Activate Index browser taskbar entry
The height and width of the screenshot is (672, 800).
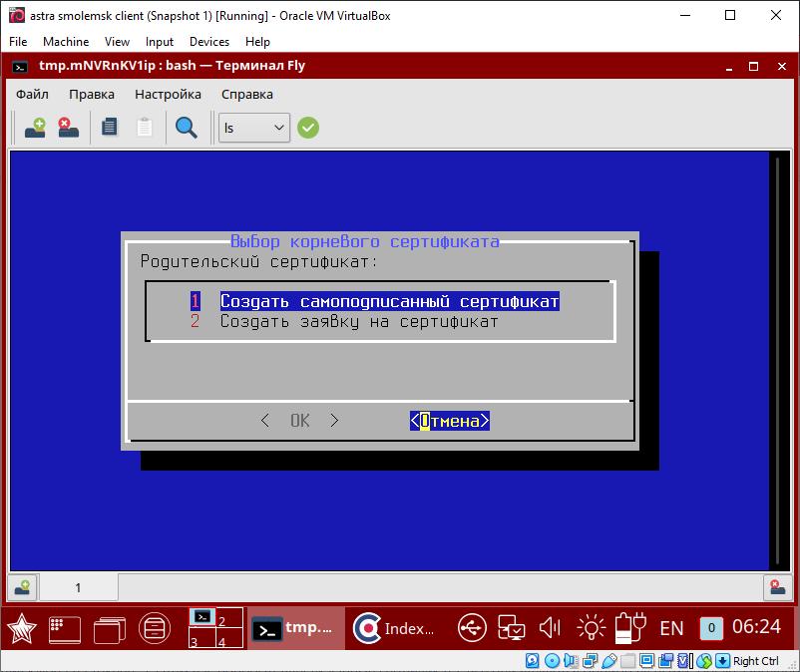pos(396,628)
